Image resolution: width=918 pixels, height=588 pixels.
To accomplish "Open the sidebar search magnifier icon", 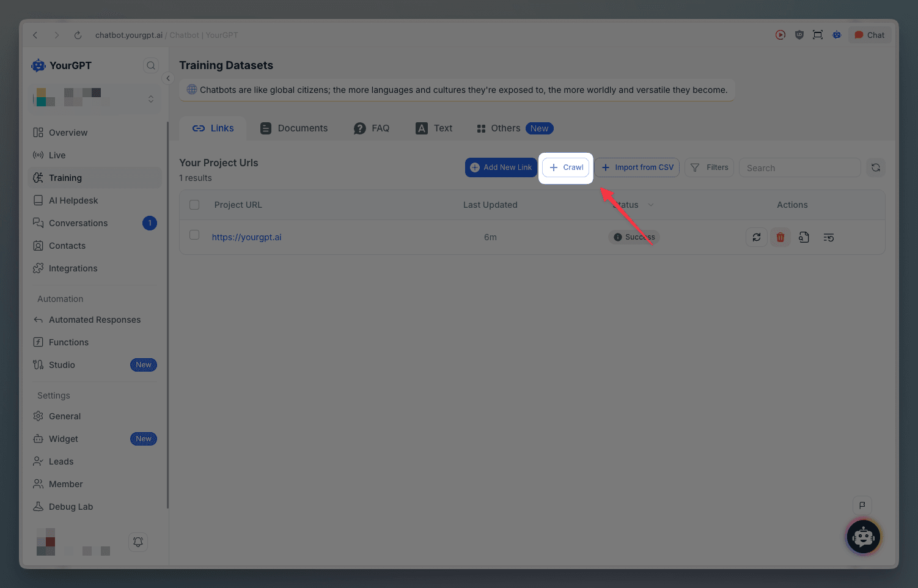I will [151, 65].
